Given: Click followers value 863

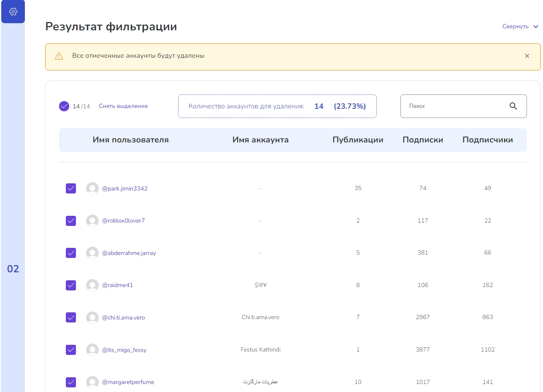Looking at the screenshot, I should point(488,317).
